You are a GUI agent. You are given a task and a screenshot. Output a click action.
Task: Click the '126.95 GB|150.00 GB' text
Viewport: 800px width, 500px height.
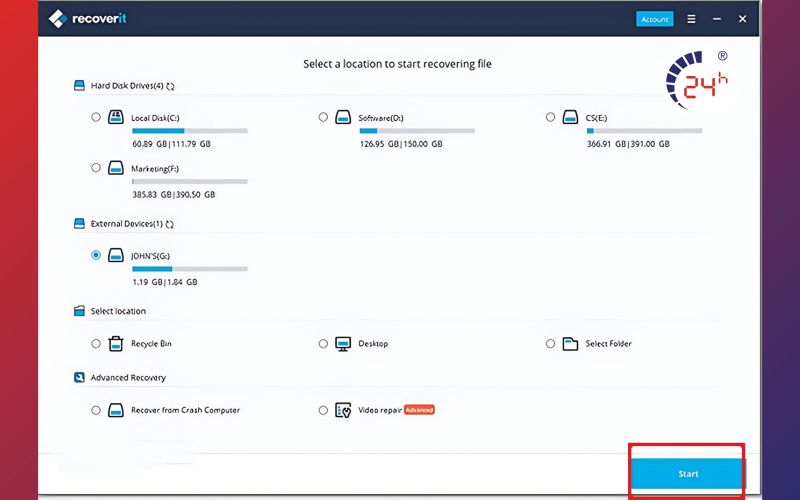pos(401,144)
